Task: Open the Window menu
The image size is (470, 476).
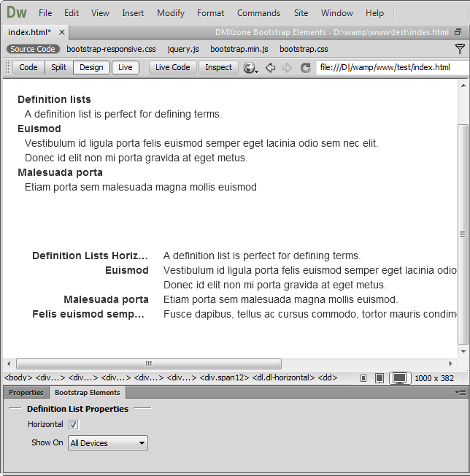Action: (336, 13)
